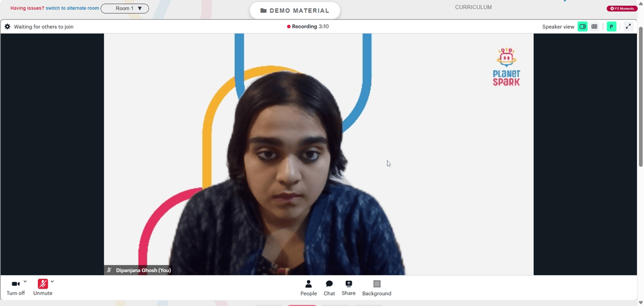This screenshot has width=644, height=306.
Task: Click the green P participant badge
Action: click(612, 26)
